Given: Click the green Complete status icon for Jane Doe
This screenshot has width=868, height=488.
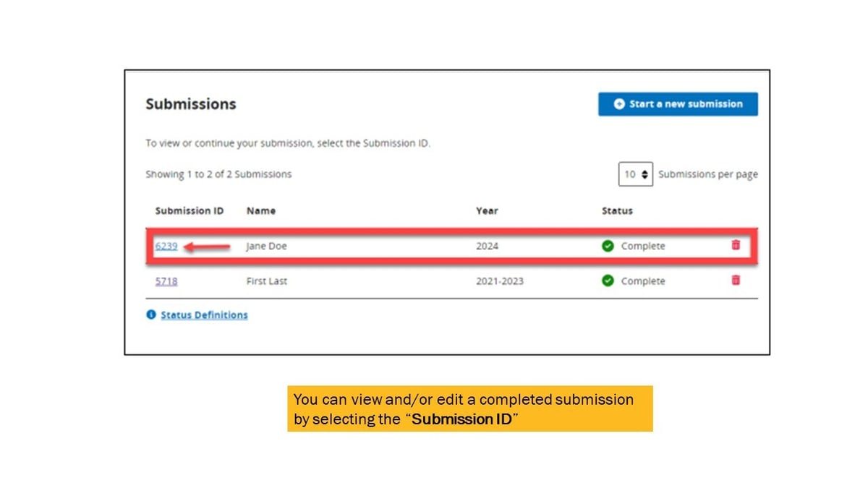Looking at the screenshot, I should 608,246.
